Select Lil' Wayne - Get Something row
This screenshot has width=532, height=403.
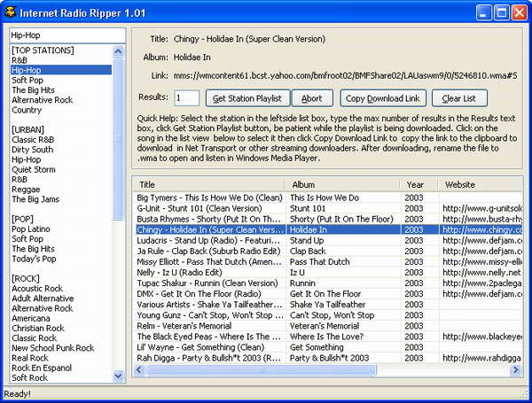click(327, 347)
